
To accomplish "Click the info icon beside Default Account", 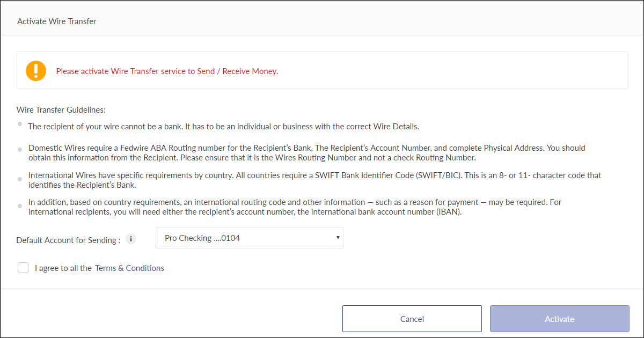I will (x=131, y=239).
